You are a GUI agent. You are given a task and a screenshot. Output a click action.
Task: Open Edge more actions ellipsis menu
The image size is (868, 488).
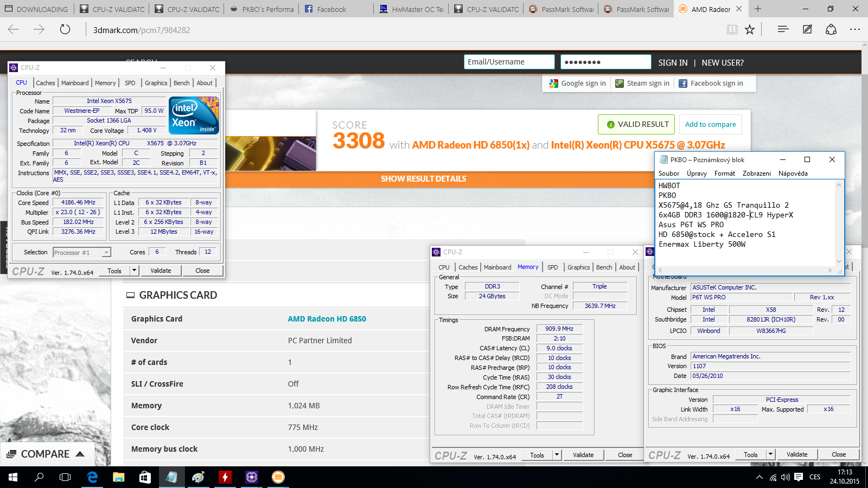(x=855, y=29)
